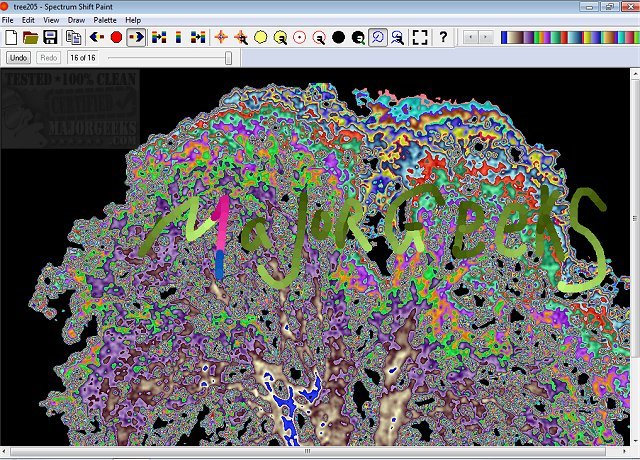Save the image with the floppy disk icon
The image size is (640, 460).
[51, 37]
